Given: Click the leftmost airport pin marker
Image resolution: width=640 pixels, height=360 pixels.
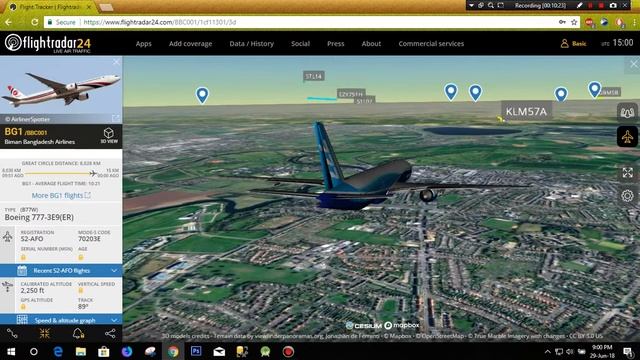Looking at the screenshot, I should [202, 95].
